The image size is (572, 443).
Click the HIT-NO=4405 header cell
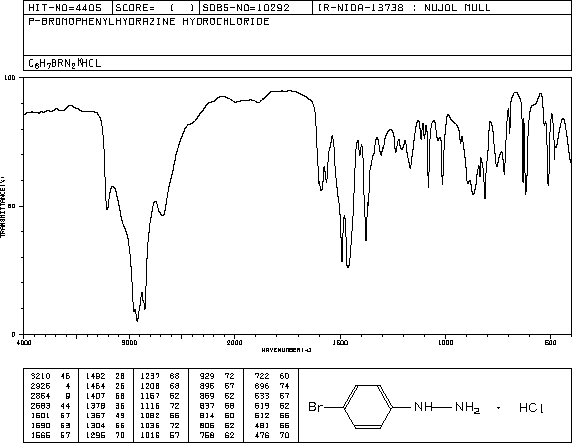68,8
